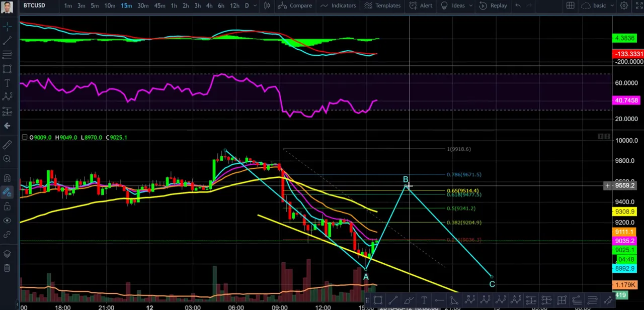The height and width of the screenshot is (310, 644).
Task: Select the text tool in favorites toolbar
Action: [424, 300]
